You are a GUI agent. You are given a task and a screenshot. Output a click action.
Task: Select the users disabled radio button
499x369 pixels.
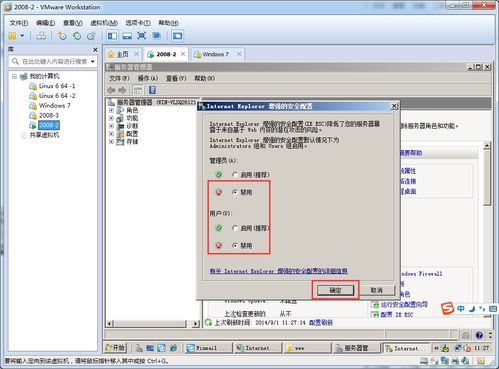[x=235, y=245]
